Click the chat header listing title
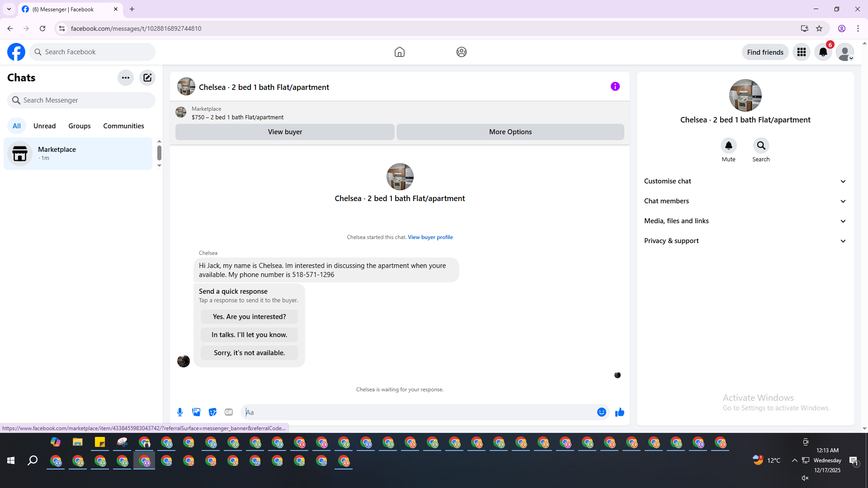 coord(264,87)
